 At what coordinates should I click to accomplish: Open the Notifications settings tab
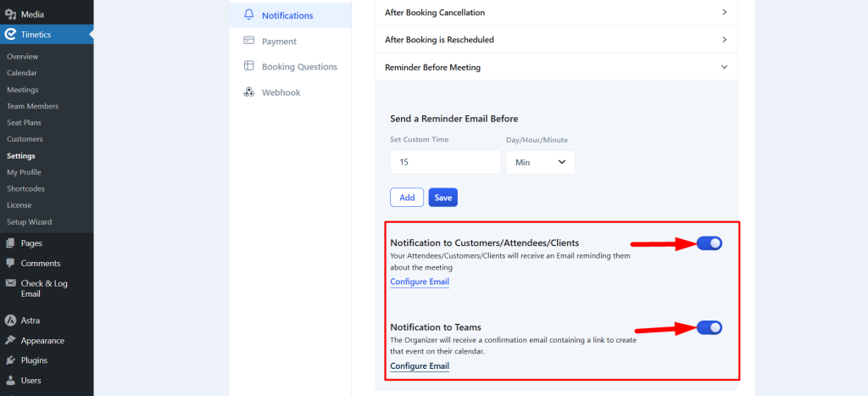point(290,15)
